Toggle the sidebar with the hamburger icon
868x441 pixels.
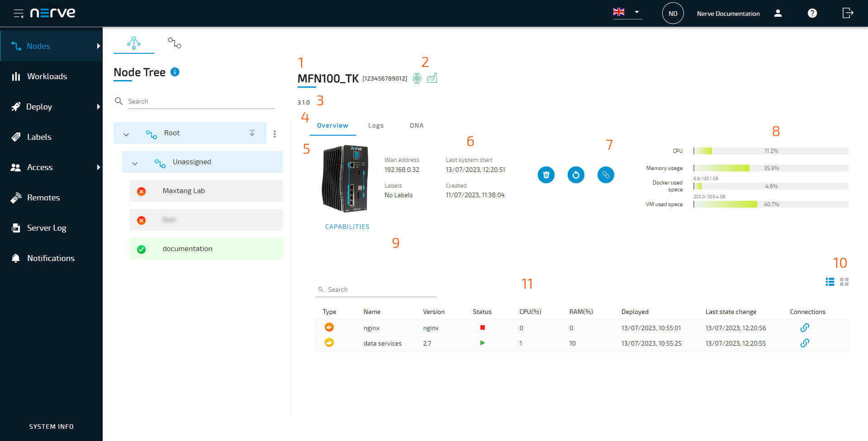point(19,13)
